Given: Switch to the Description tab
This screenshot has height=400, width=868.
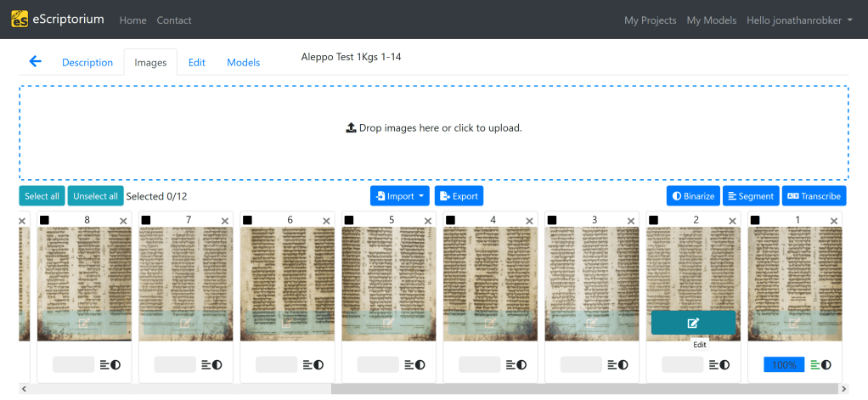Looking at the screenshot, I should (x=87, y=62).
